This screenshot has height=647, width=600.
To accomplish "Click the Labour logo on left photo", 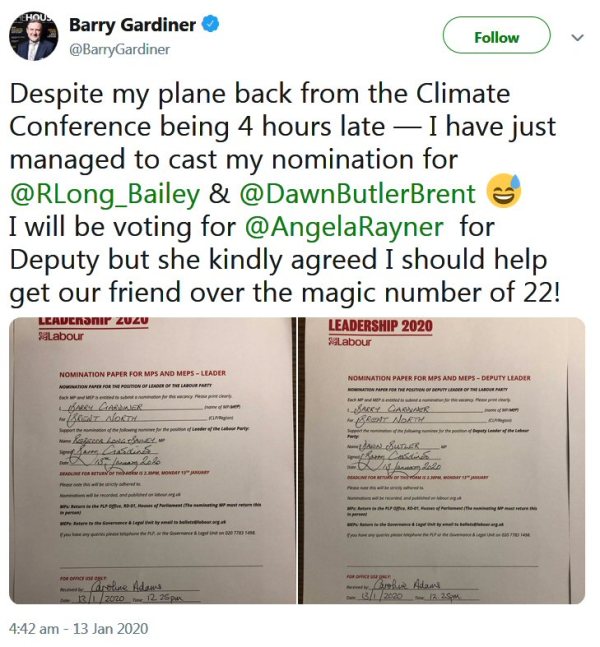I will coord(61,336).
